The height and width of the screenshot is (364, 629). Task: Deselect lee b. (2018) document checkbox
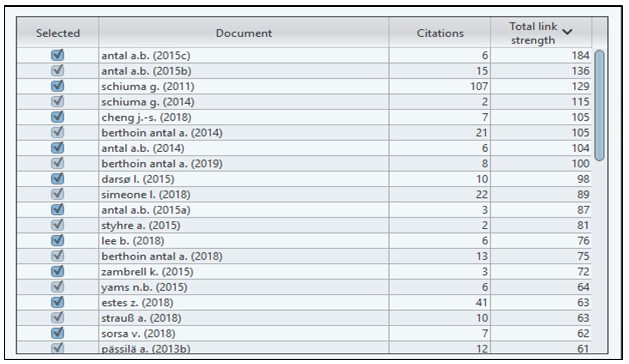(x=57, y=241)
